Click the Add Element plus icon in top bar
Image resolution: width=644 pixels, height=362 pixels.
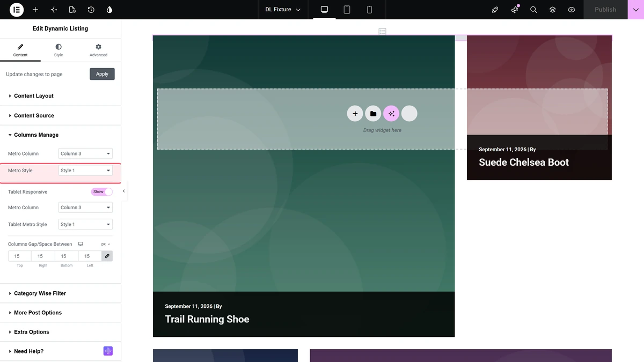(35, 10)
